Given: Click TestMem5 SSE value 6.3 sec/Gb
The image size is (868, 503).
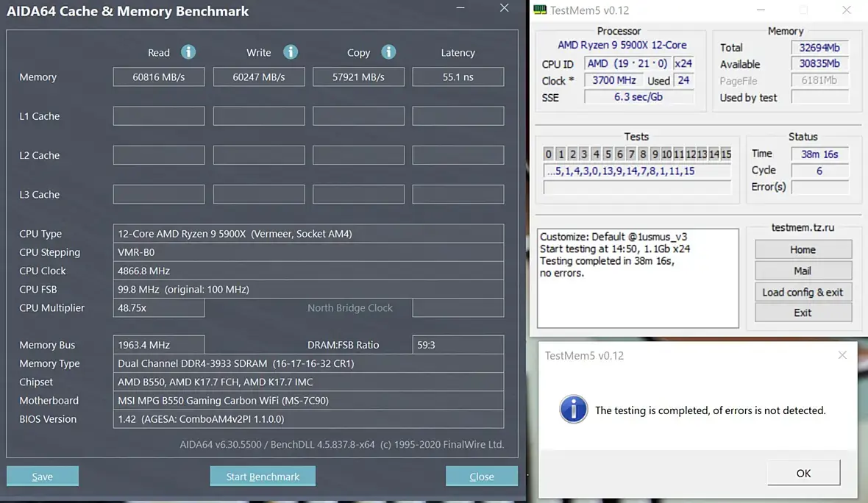Looking at the screenshot, I should [x=638, y=97].
